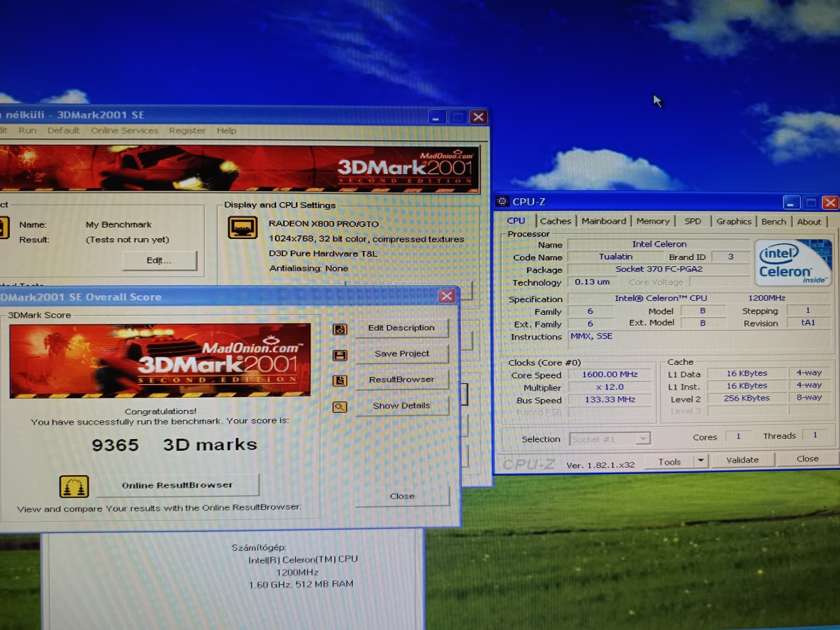Image resolution: width=840 pixels, height=630 pixels.
Task: Click the Core Speed value 1600.00 MHz
Action: [x=609, y=374]
